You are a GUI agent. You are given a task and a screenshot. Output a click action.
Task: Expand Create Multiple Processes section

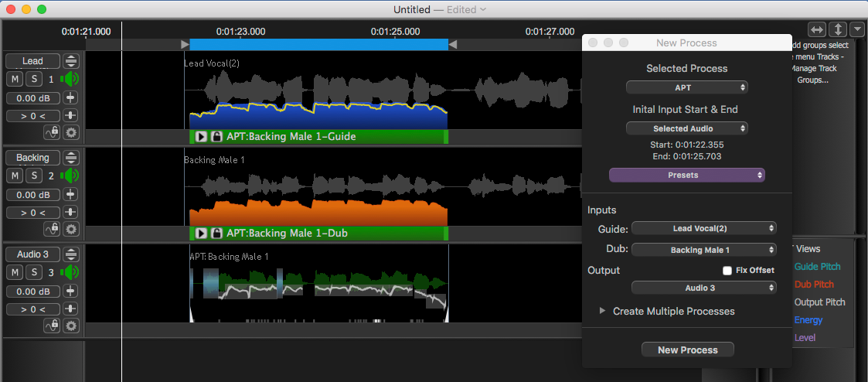point(603,311)
